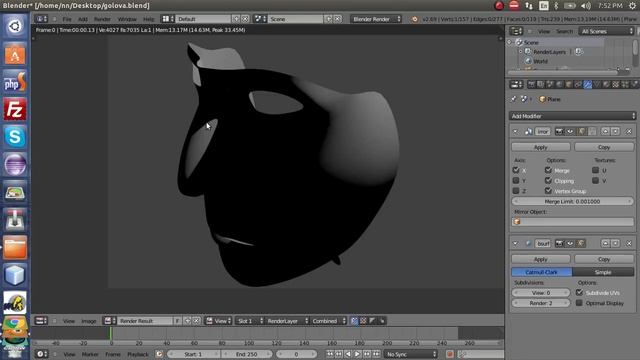Adjust the Merge Limit 0.001000 field
The height and width of the screenshot is (360, 640).
click(x=572, y=201)
